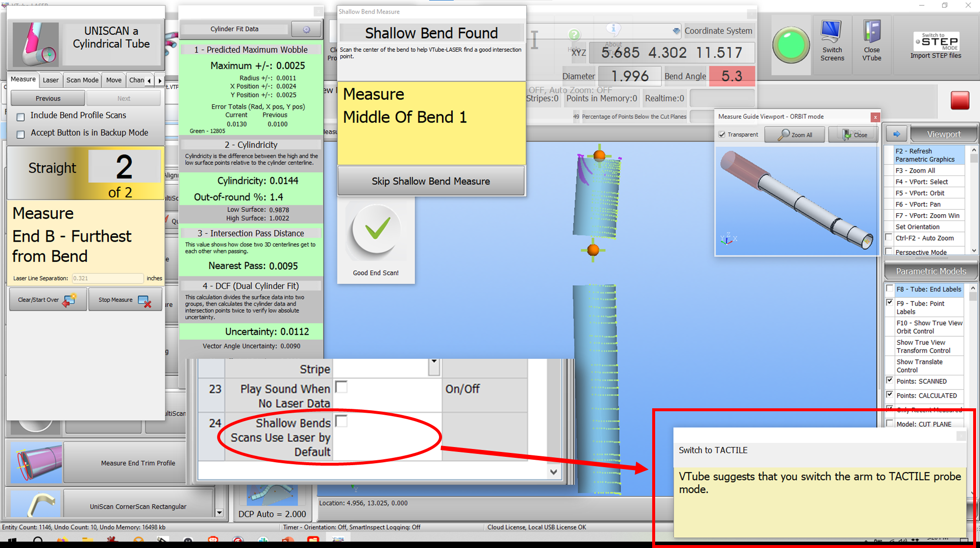Click Viewport list scroll-up arrow
Screen dimensions: 980x548
click(x=974, y=150)
